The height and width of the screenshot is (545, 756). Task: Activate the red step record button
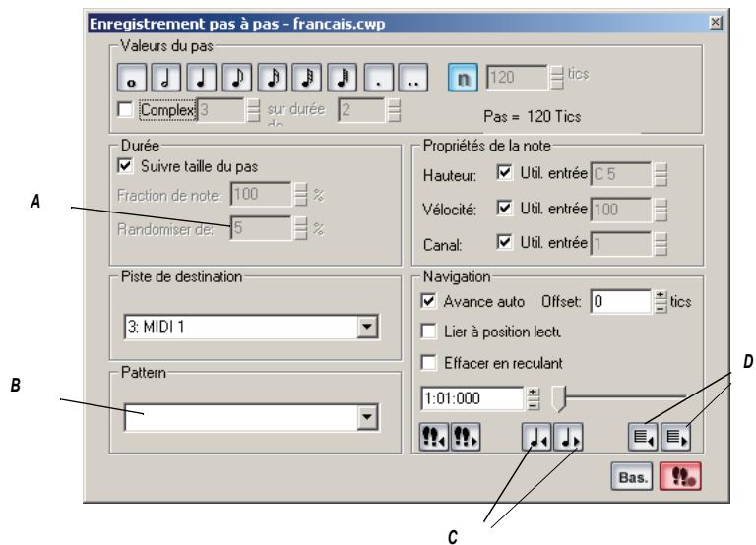(680, 476)
